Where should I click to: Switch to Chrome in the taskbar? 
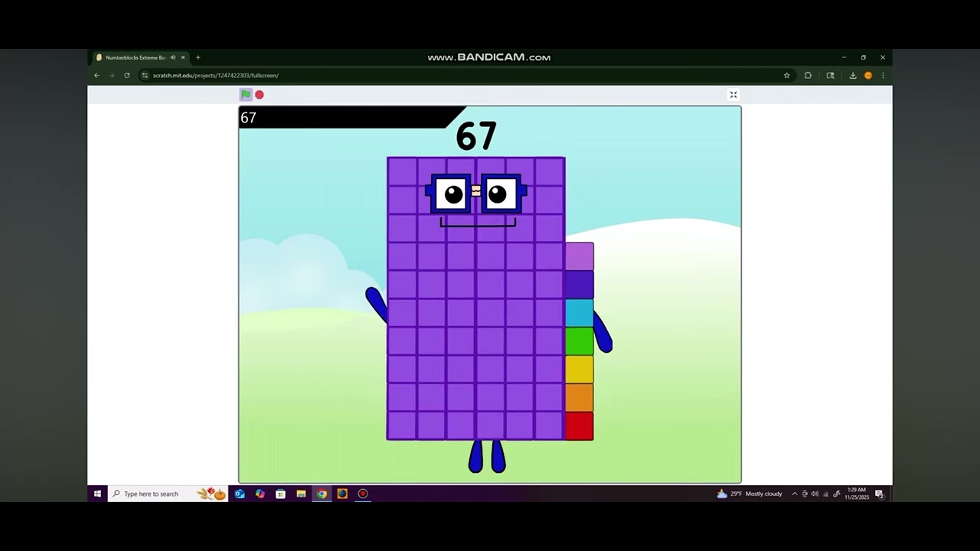(x=322, y=494)
